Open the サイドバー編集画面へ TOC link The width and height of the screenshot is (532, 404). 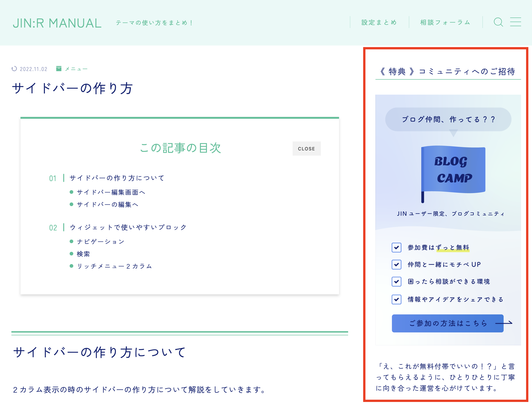click(x=111, y=192)
